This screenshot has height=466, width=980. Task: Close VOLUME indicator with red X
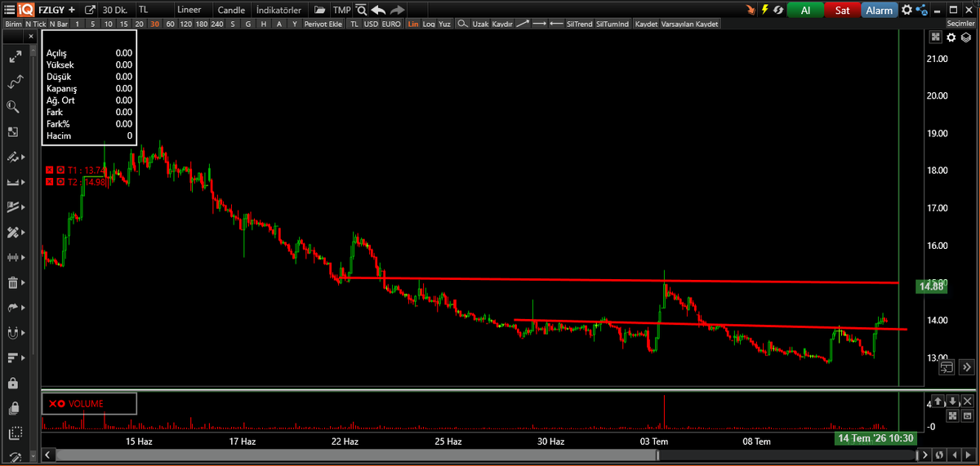click(52, 404)
